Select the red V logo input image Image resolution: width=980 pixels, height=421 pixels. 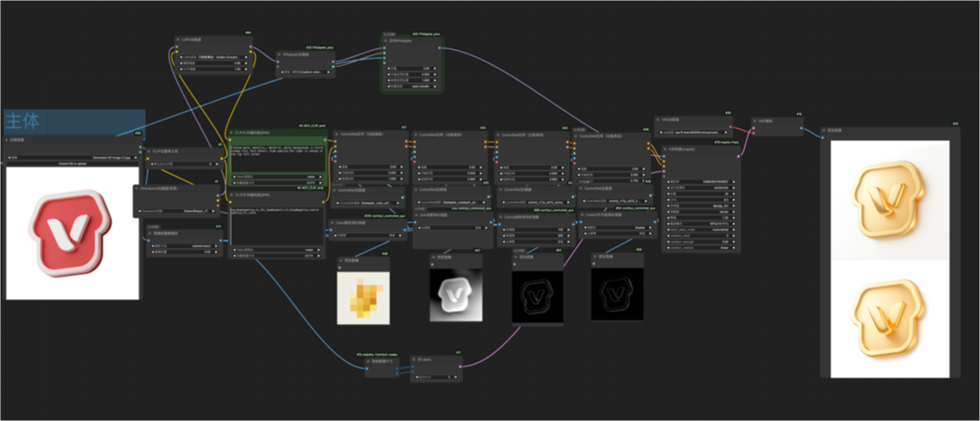click(x=72, y=234)
